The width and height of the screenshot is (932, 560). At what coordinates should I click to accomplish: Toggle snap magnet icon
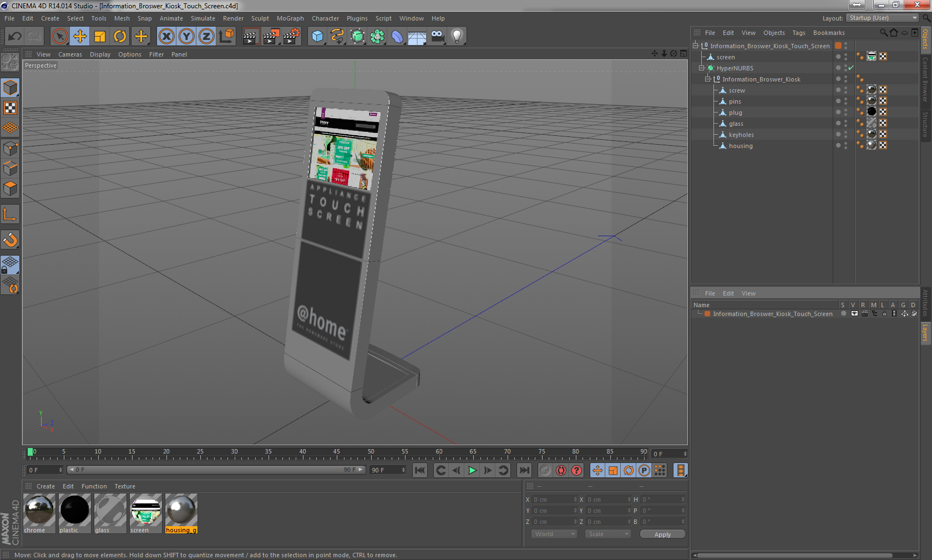pos(10,240)
